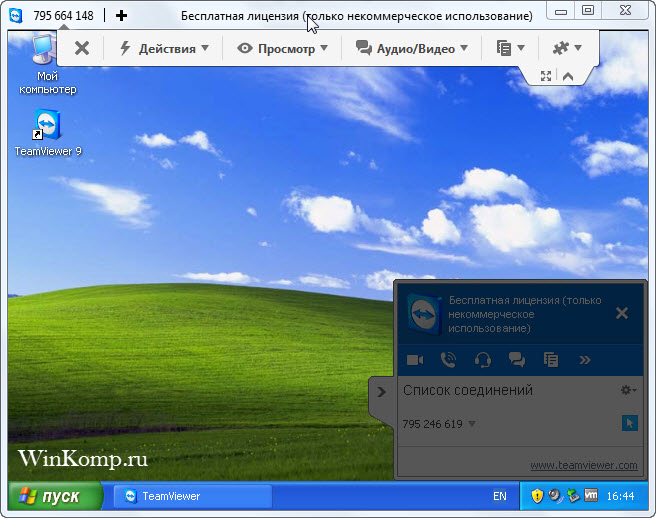Show more functions with double chevron
Viewport: 656px width, 518px height.
tap(584, 360)
